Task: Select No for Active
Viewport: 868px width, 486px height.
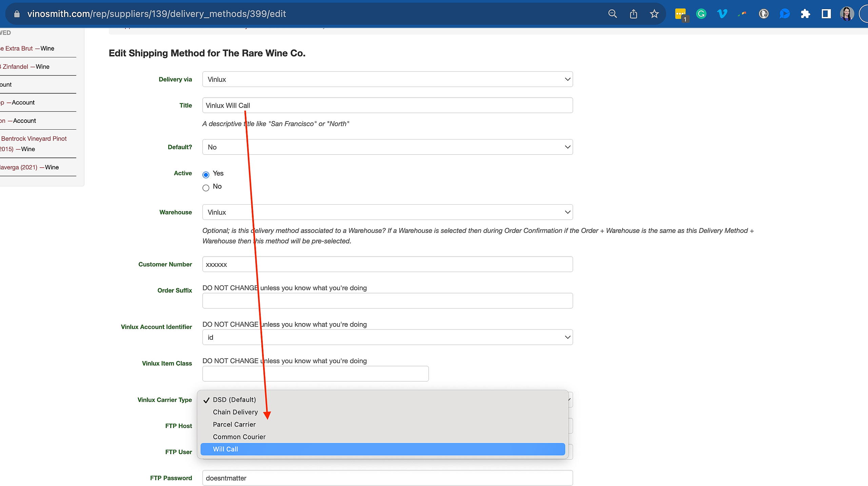Action: click(206, 188)
